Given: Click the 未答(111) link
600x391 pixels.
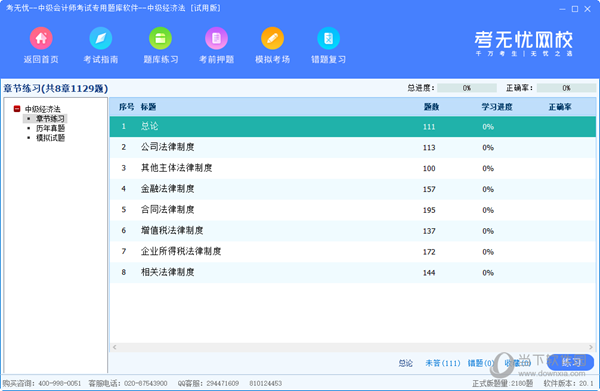Looking at the screenshot, I should click(x=443, y=363).
